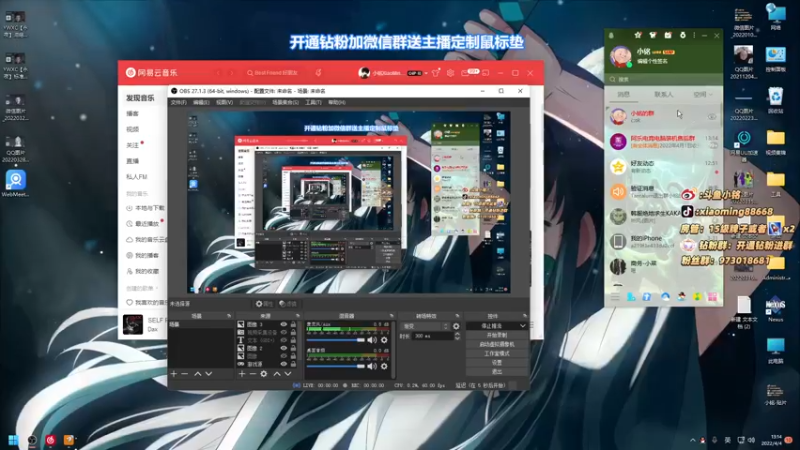Screen dimensions: 800x450
Task: Toggle visibility of 图像 3 source
Action: point(284,324)
